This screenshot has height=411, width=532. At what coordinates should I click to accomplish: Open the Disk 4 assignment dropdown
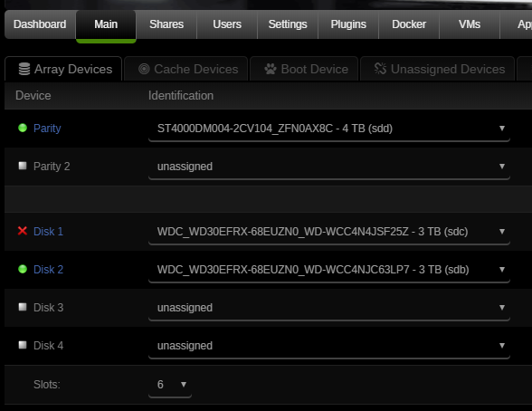329,346
